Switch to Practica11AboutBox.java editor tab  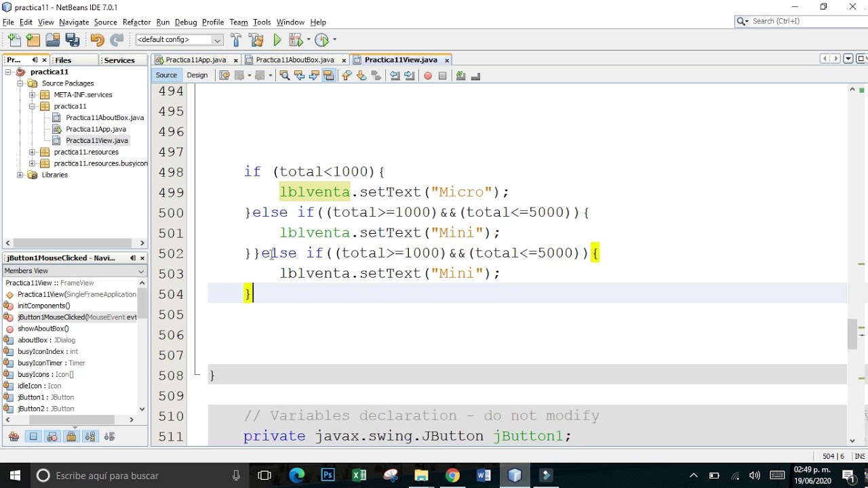pyautogui.click(x=295, y=60)
